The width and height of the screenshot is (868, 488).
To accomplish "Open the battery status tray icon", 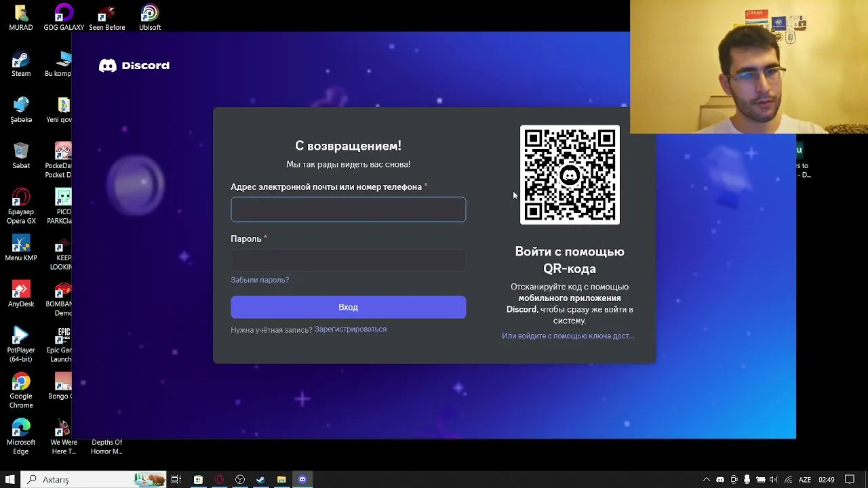I will pyautogui.click(x=760, y=480).
